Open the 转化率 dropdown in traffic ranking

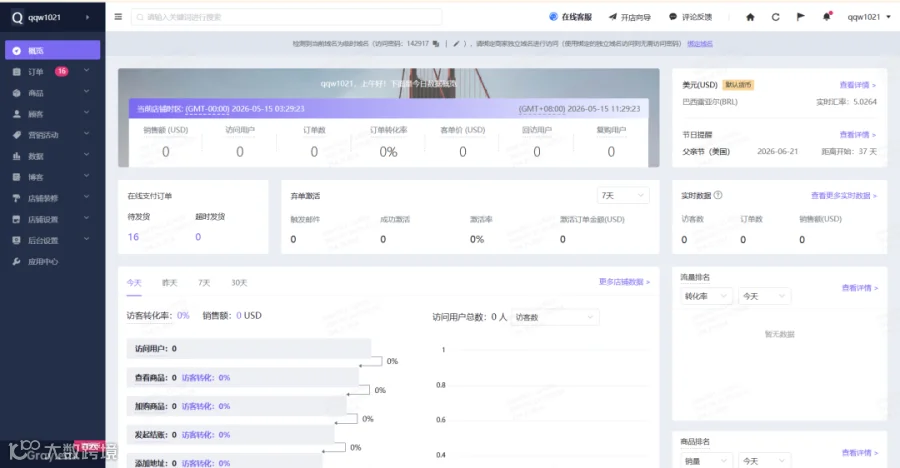point(706,296)
